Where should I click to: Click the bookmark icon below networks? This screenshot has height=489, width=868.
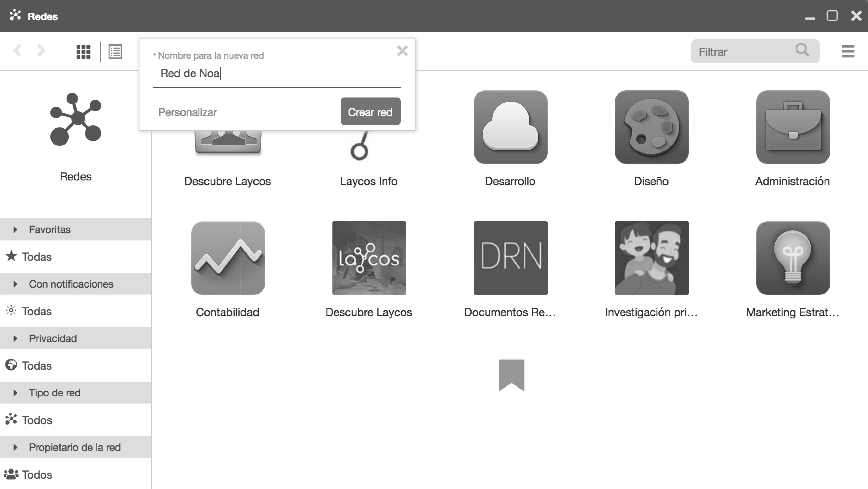pos(511,375)
